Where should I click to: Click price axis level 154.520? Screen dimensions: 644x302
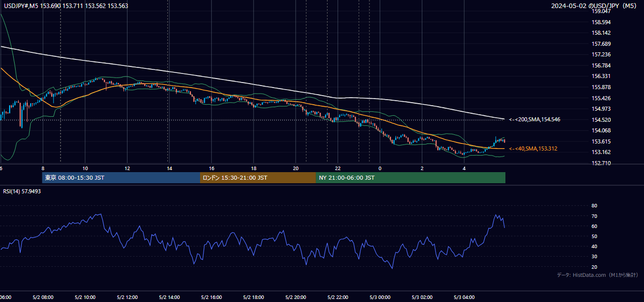pyautogui.click(x=602, y=120)
